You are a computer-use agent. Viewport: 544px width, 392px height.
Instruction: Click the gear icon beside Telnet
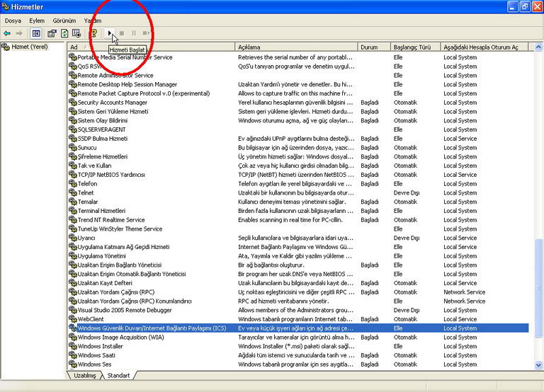[x=72, y=192]
